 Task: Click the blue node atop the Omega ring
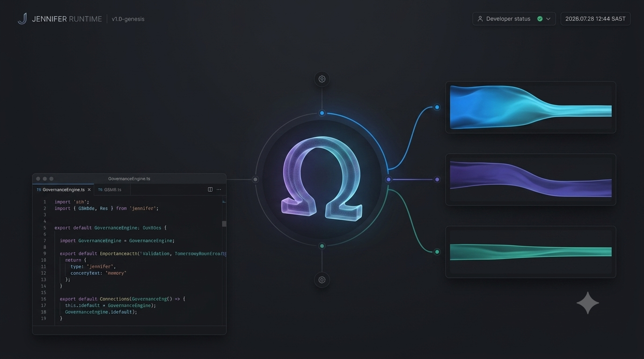322,113
